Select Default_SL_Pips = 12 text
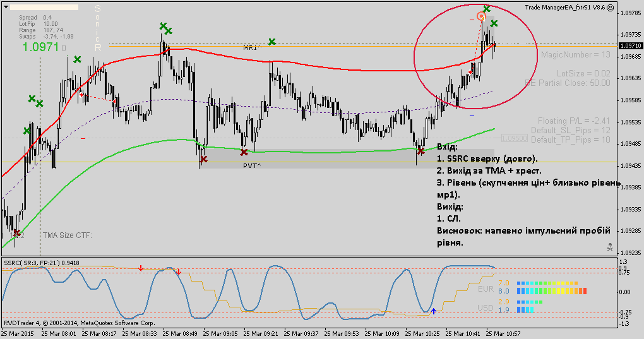 pos(571,130)
